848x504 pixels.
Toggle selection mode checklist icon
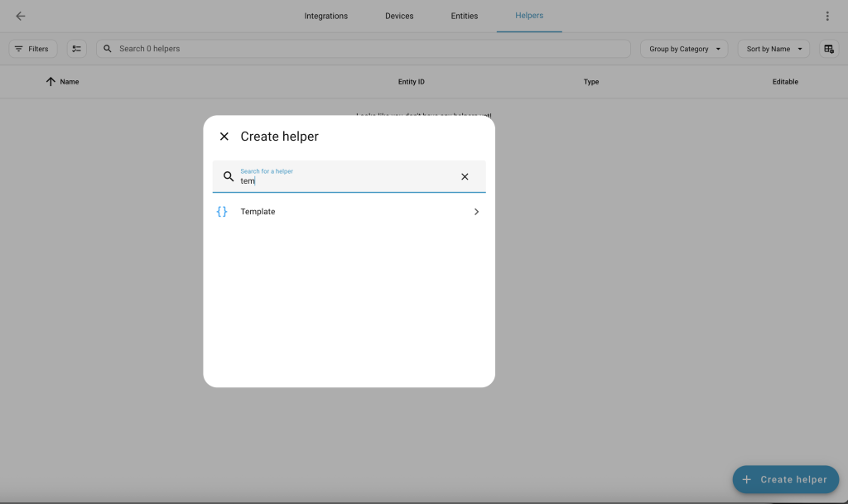76,49
